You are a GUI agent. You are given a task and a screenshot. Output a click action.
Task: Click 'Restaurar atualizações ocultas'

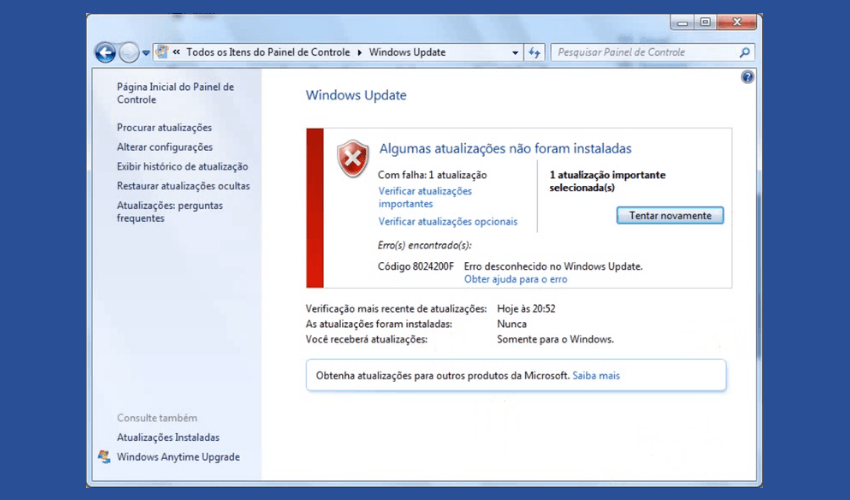[x=183, y=186]
